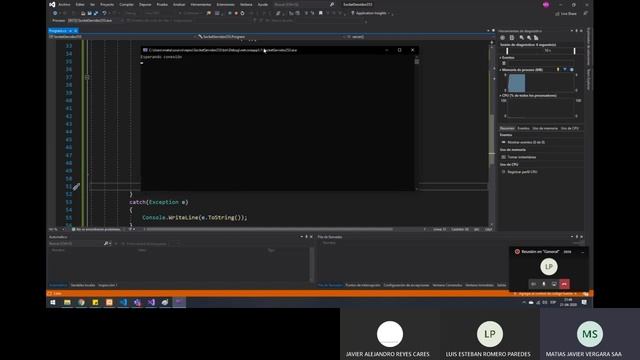Screen dimensions: 640x360
Task: Select the Resumen tab in diagnostics
Action: pyautogui.click(x=507, y=128)
